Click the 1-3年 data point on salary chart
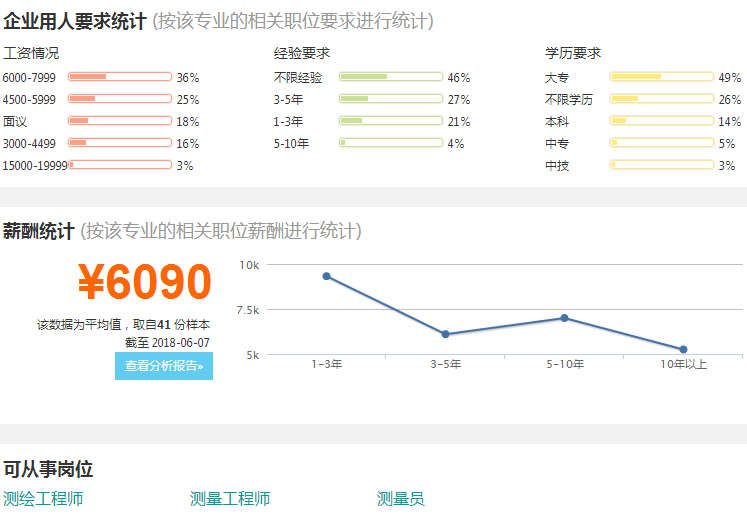This screenshot has height=517, width=747. tap(326, 276)
